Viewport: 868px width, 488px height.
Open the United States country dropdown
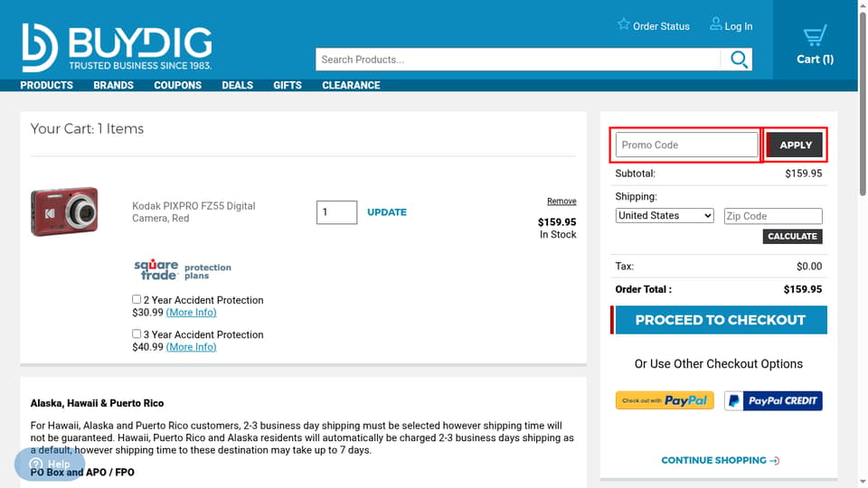665,216
